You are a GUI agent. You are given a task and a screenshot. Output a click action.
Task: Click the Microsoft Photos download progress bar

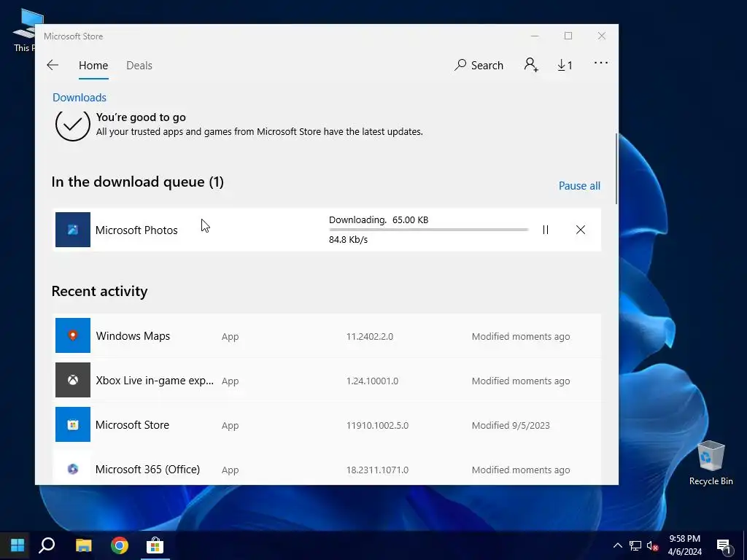428,230
